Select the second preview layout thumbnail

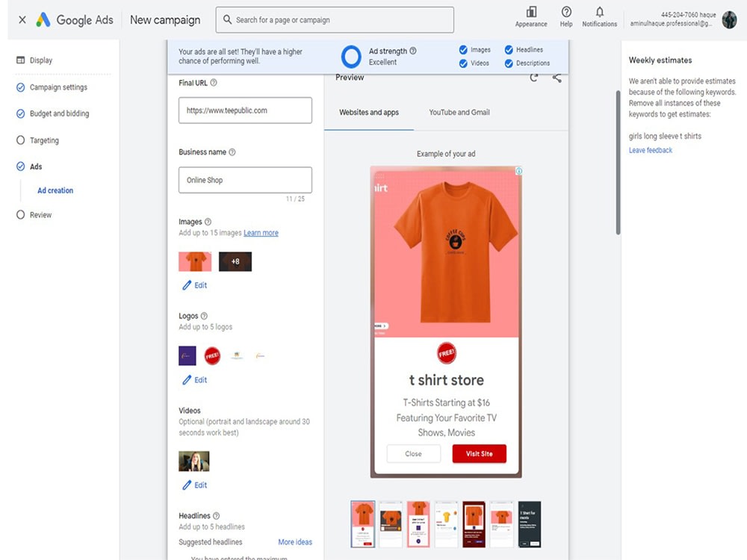coord(391,524)
